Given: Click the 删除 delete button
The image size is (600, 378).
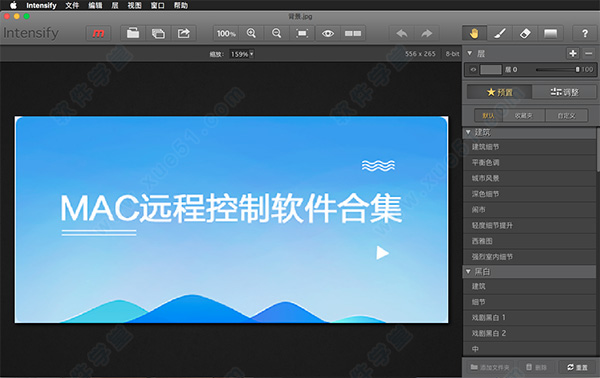Looking at the screenshot, I should tap(536, 367).
